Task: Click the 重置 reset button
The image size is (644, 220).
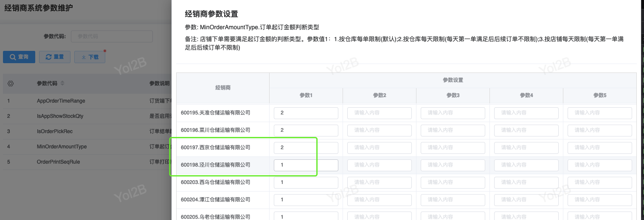Action: 55,57
